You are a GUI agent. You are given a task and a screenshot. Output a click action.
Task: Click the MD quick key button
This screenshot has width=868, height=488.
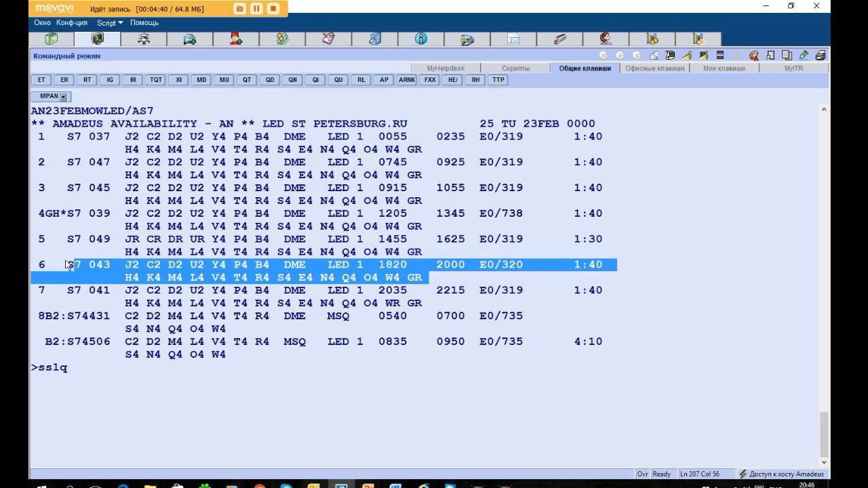[x=201, y=80]
